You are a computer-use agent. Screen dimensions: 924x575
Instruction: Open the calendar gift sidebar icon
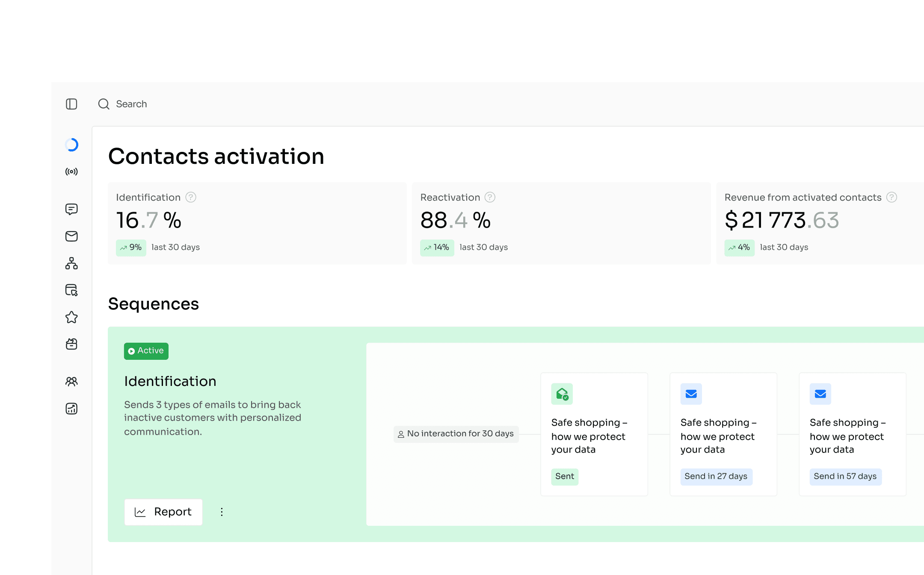(71, 344)
